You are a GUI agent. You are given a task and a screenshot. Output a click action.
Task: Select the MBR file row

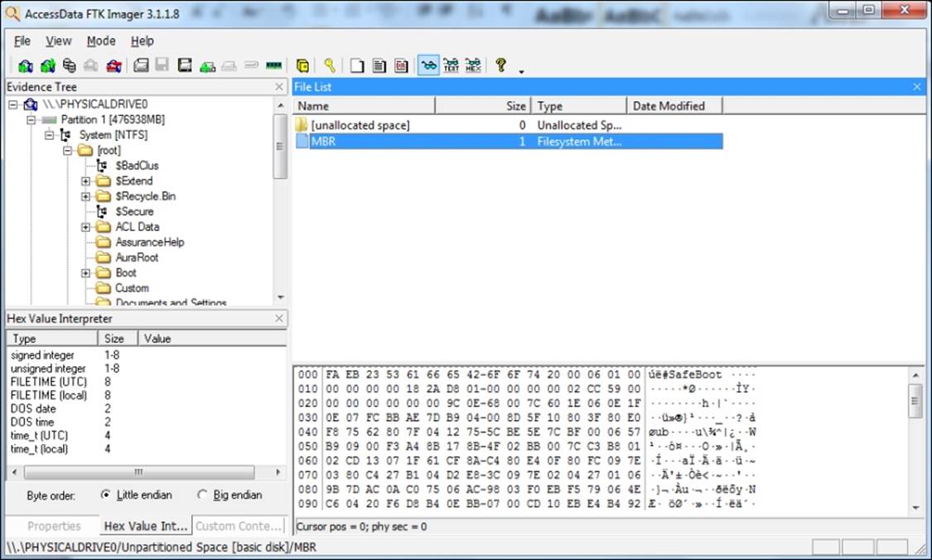click(508, 142)
